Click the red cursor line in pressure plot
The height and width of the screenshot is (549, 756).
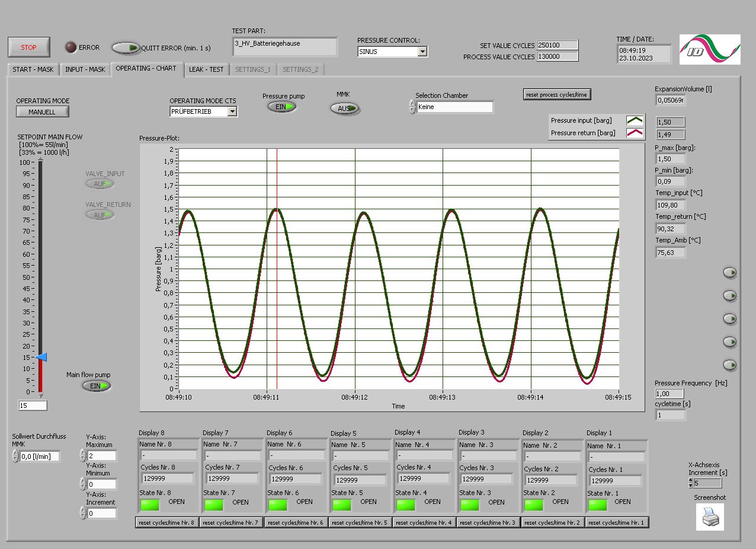click(x=277, y=269)
